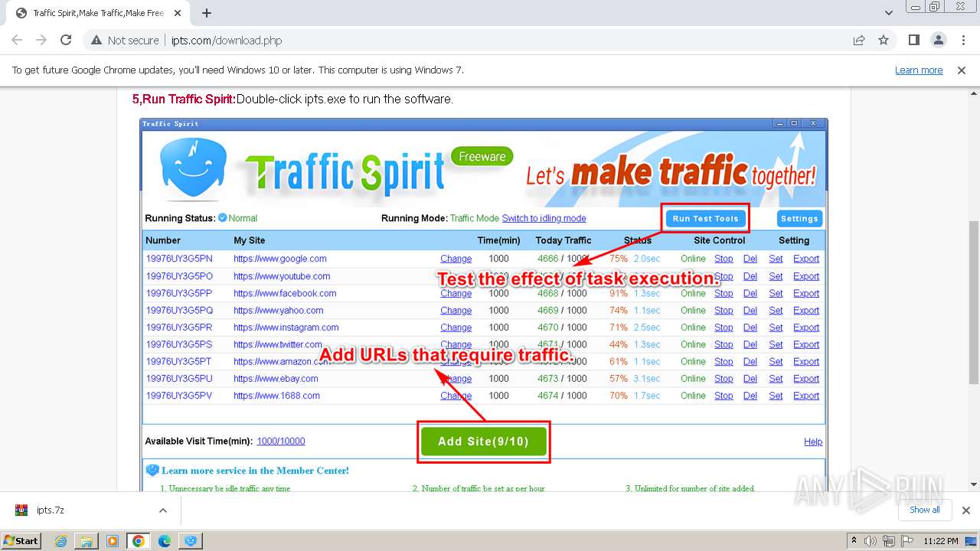980x551 pixels.
Task: Go forward in browser history
Action: [41, 41]
